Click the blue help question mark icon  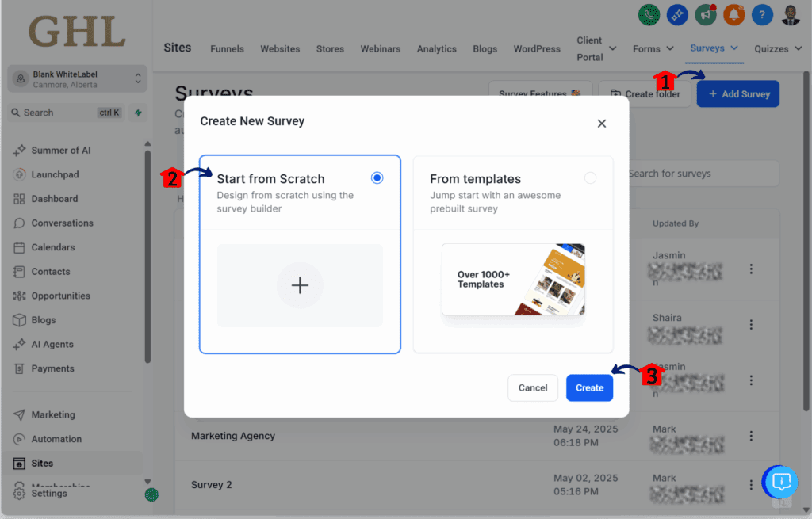pos(762,14)
